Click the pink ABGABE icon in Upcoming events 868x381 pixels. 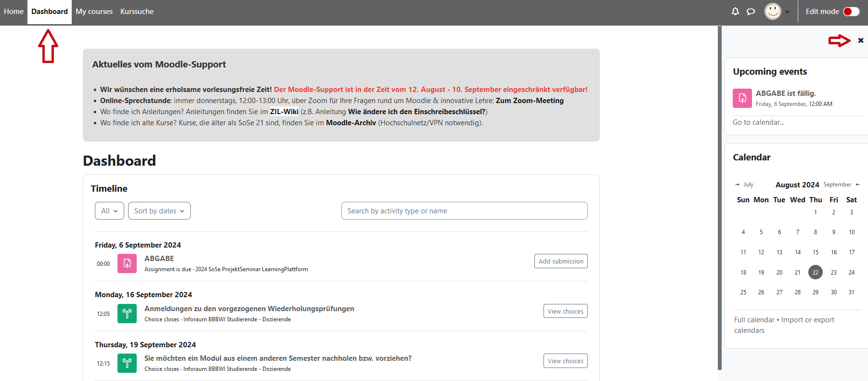point(742,98)
